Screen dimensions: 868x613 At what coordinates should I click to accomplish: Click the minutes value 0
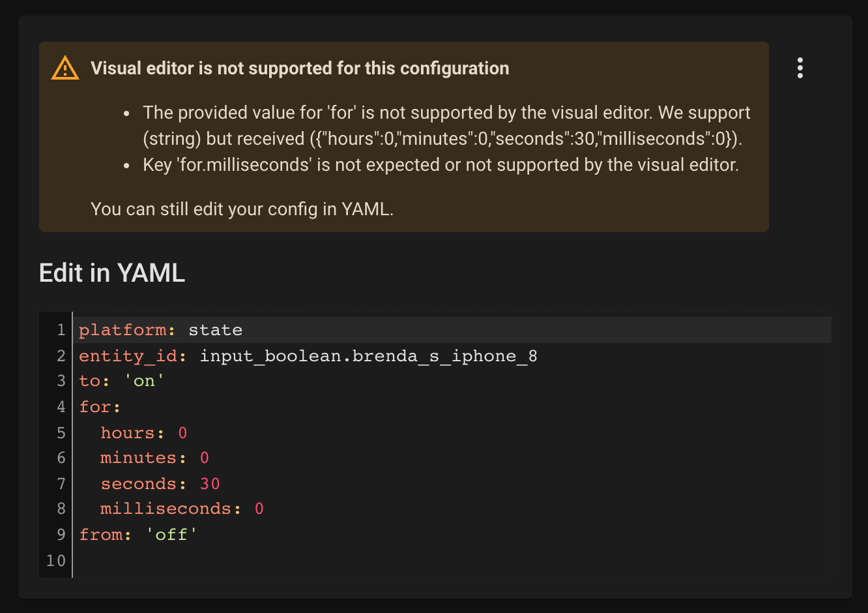pos(204,458)
